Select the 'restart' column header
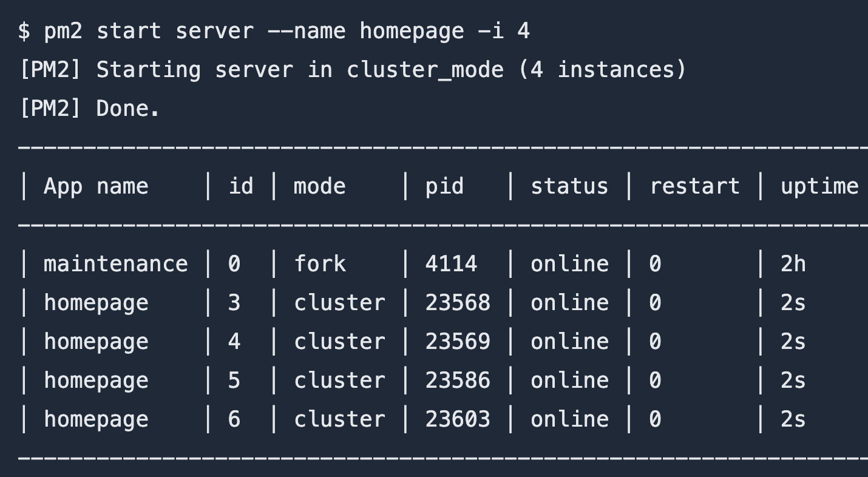 click(x=694, y=186)
